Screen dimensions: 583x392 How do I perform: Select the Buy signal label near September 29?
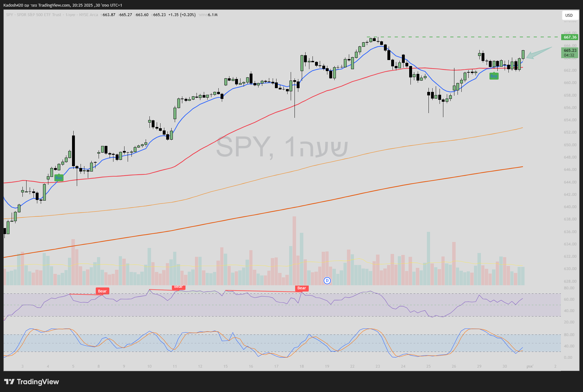pyautogui.click(x=494, y=76)
